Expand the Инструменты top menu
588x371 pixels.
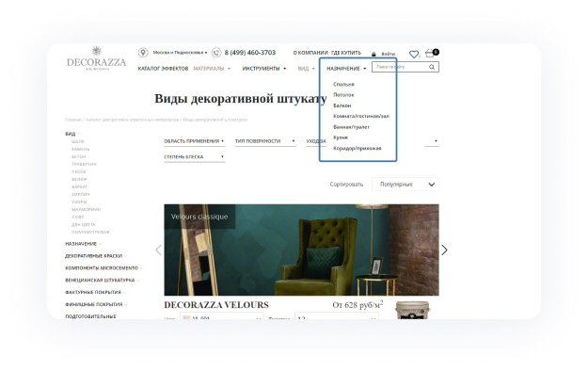(264, 69)
